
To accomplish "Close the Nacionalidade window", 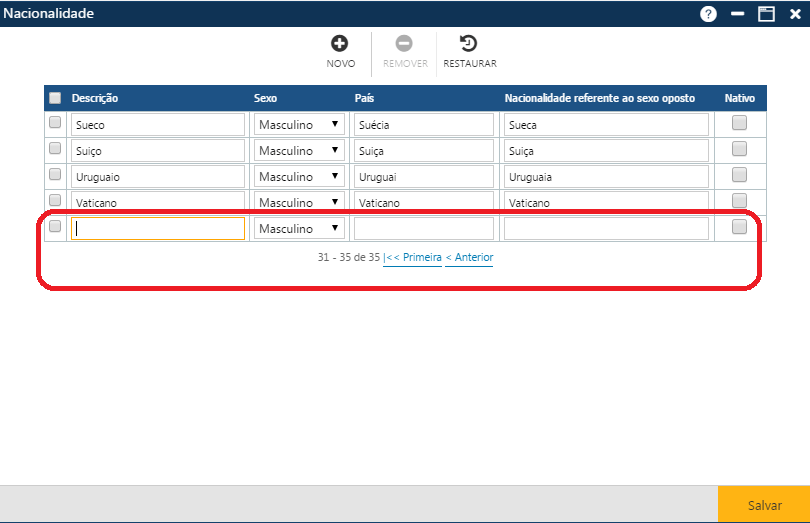I will coord(795,14).
